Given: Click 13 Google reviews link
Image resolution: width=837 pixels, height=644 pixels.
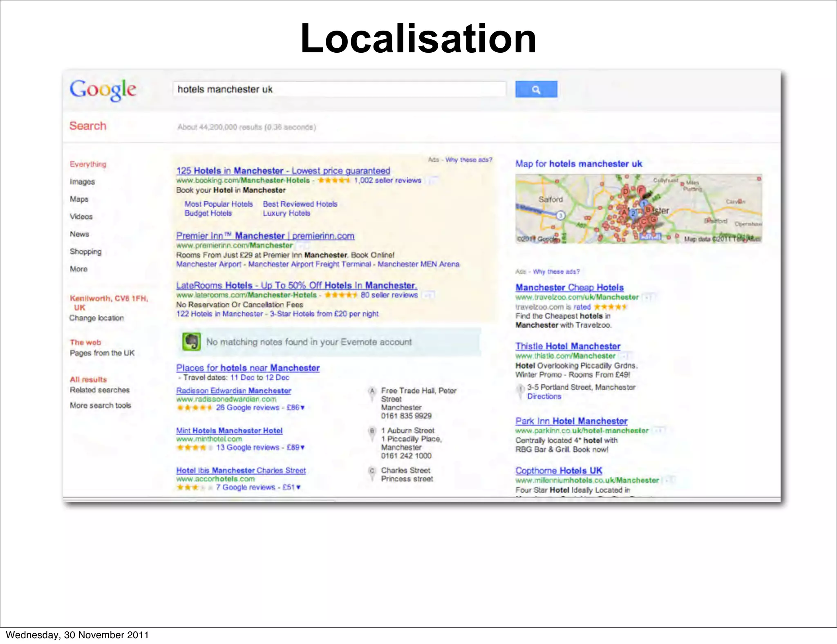Looking at the screenshot, I should pos(248,447).
